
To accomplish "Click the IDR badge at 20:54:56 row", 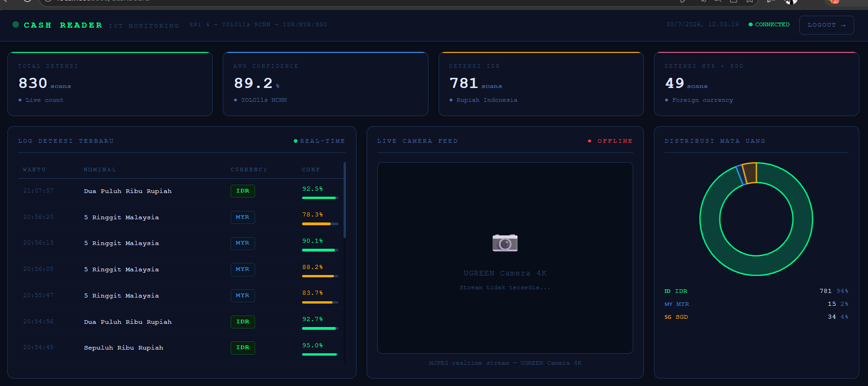I will (243, 322).
